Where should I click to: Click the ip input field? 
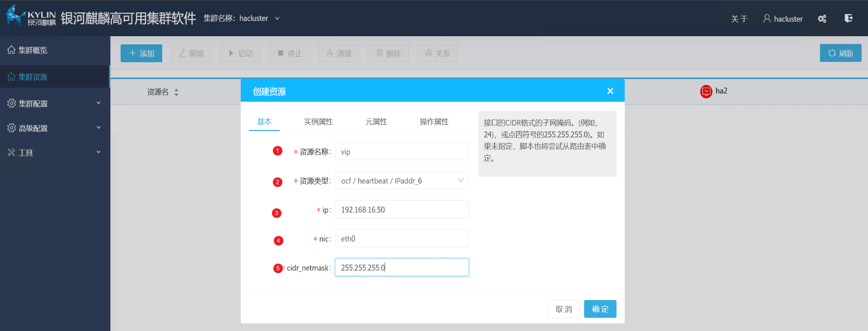click(x=402, y=210)
